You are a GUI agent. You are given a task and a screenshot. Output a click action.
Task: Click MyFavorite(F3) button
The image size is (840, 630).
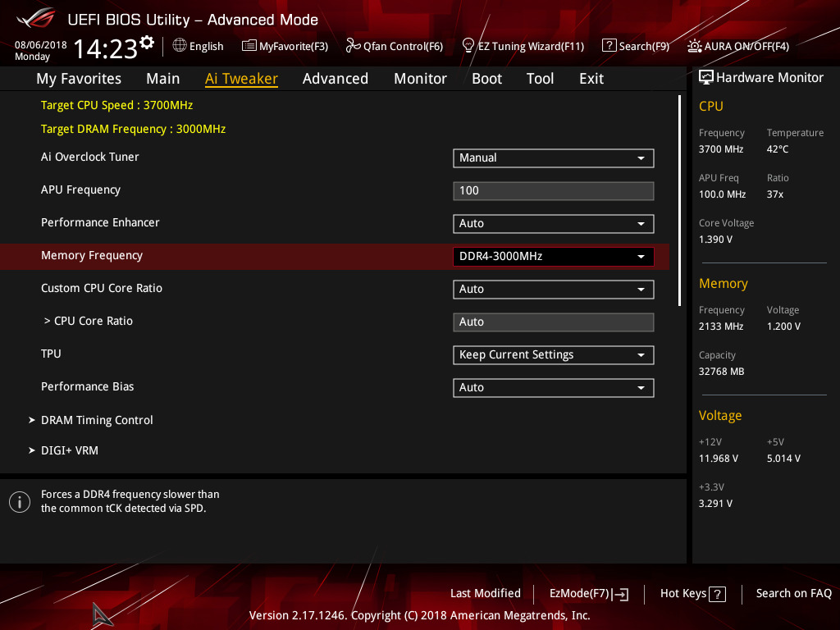pyautogui.click(x=285, y=46)
